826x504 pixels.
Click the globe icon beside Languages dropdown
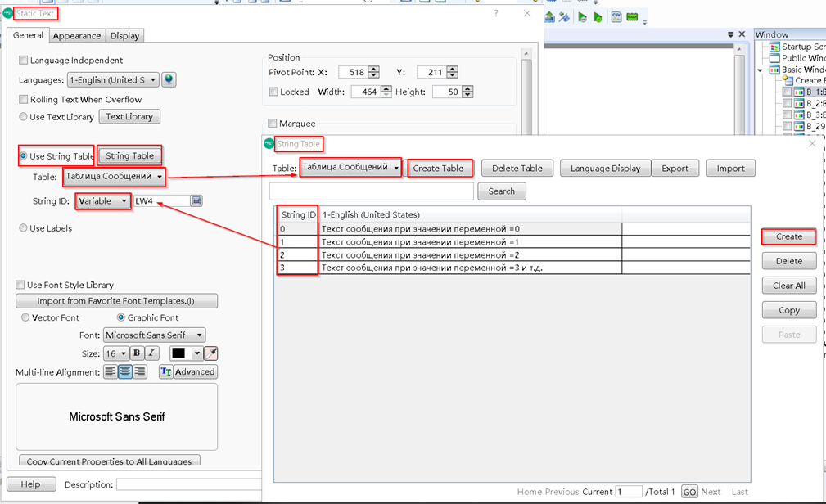169,80
